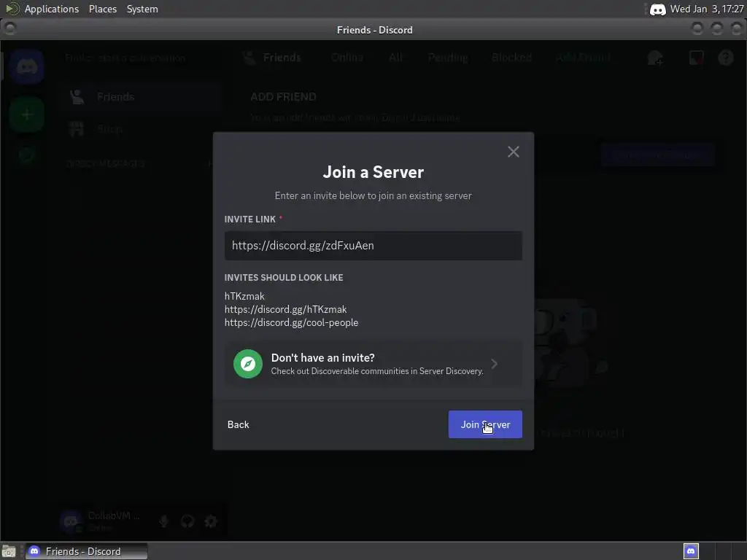Click the Help question mark icon
747x560 pixels.
pyautogui.click(x=726, y=58)
